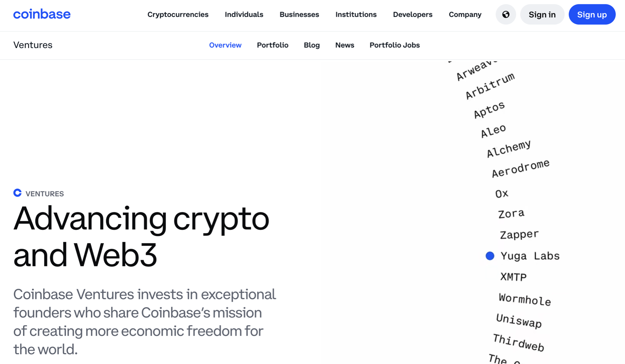Switch to the Overview tab

coord(225,45)
